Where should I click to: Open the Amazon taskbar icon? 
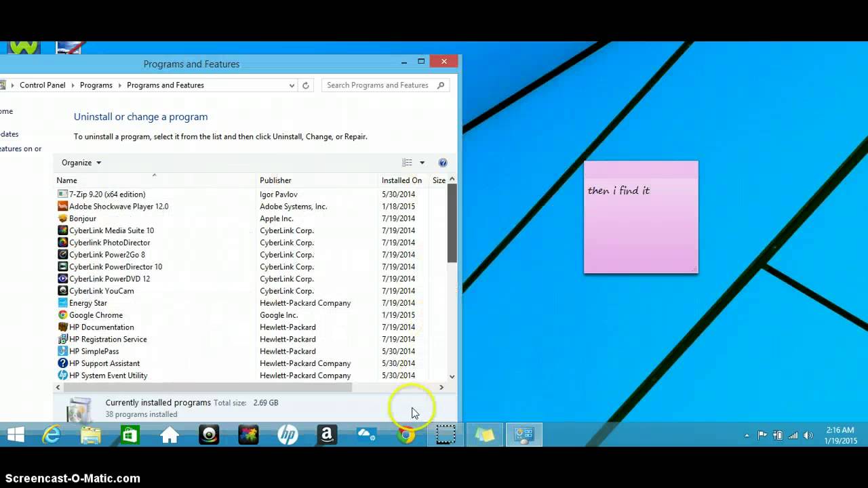(x=327, y=435)
